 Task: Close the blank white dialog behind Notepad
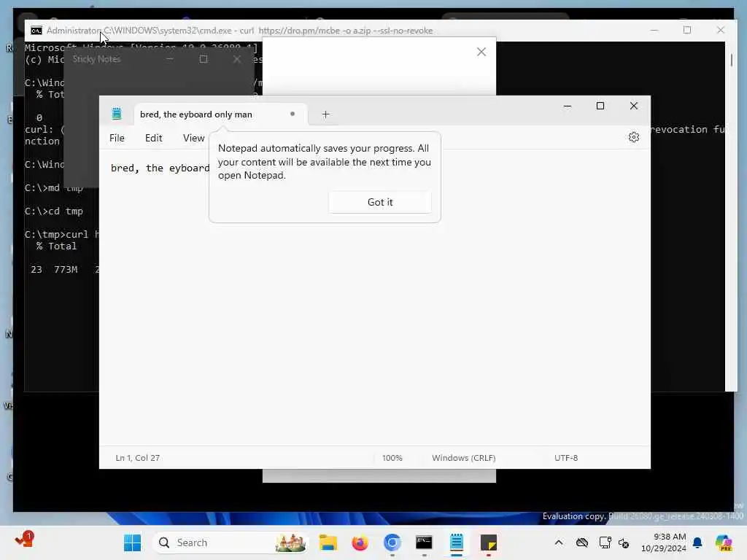[481, 52]
